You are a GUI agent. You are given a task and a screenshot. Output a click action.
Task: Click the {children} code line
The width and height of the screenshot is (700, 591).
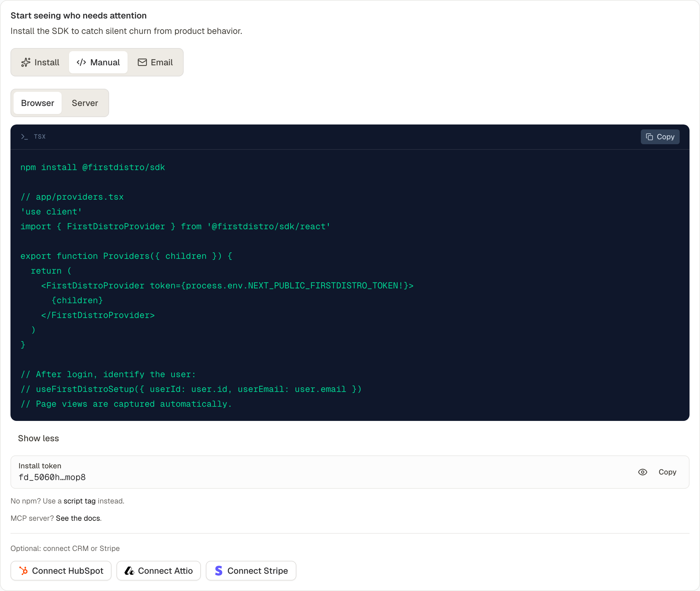tap(77, 300)
